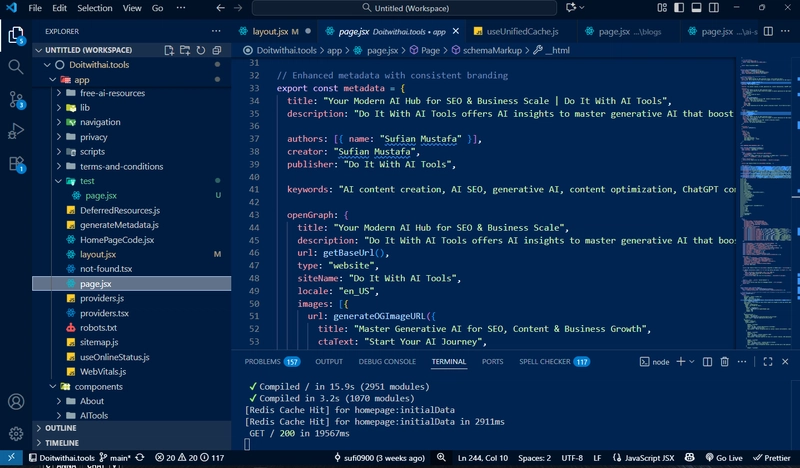Refresh the Explorer file tree
Viewport: 800px width, 468px height.
201,50
